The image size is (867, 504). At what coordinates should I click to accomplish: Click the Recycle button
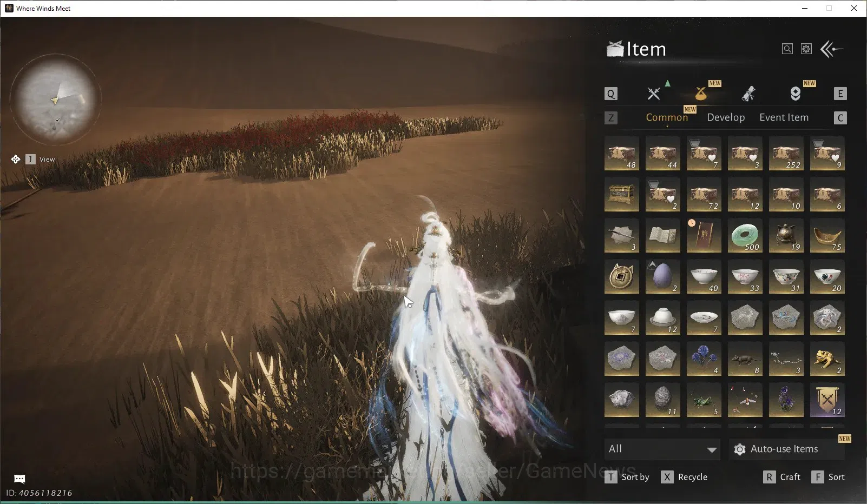point(684,477)
